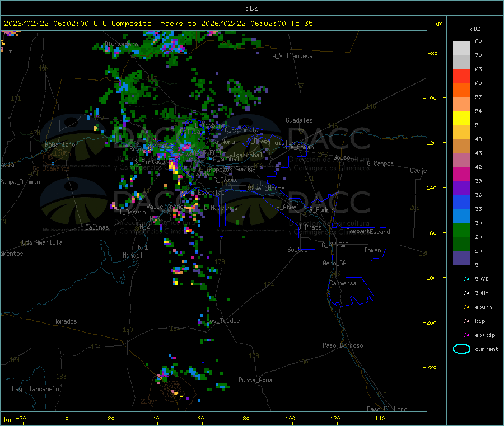Pick the blue 35 dBZ color swatch
The height and width of the screenshot is (426, 504).
tap(461, 202)
